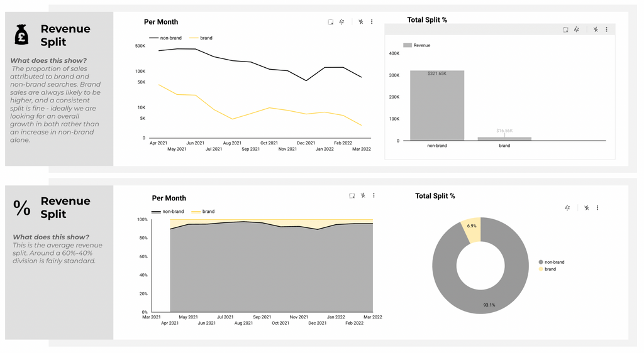Open the three-dot menu on the revenue line chart
Viewport: 644px width, 353px height.
point(372,22)
